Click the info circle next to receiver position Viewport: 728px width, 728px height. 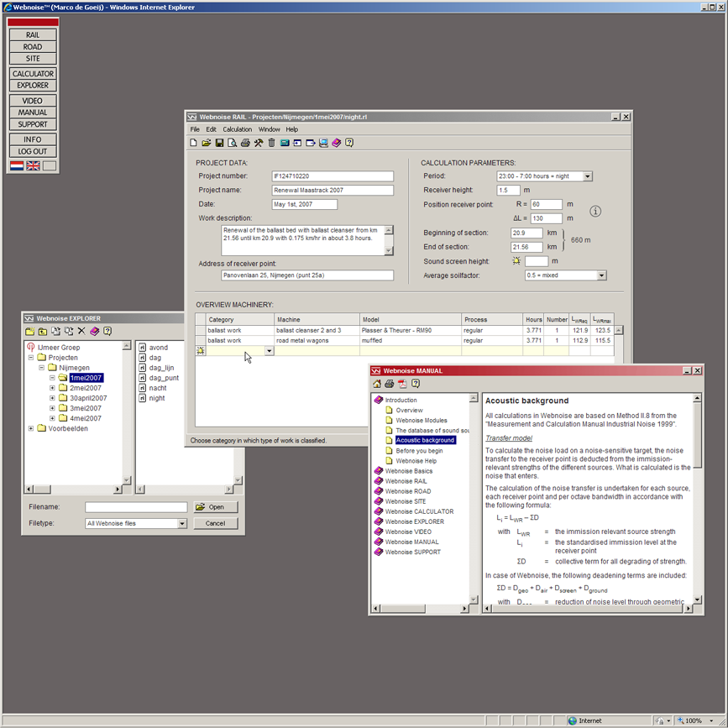pyautogui.click(x=595, y=212)
